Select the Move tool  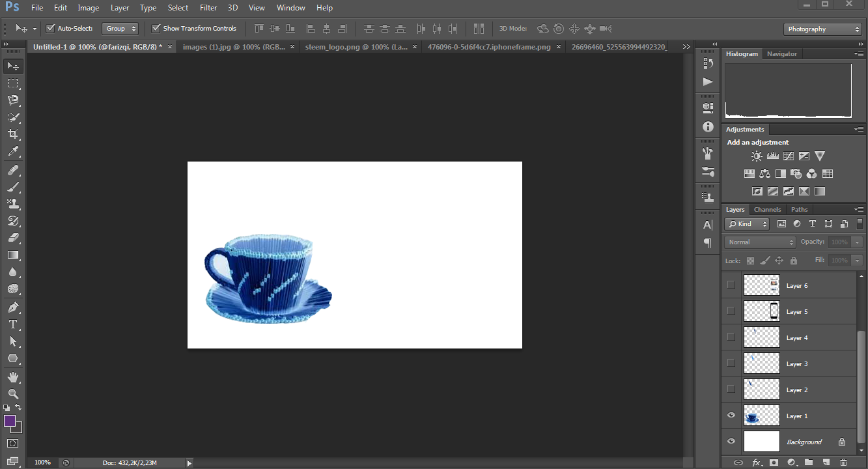(x=13, y=66)
